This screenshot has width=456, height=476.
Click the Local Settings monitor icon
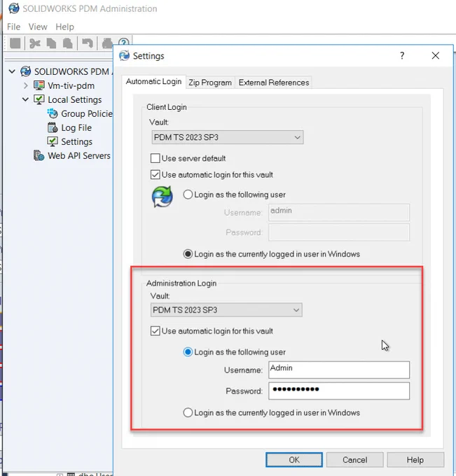pyautogui.click(x=39, y=99)
